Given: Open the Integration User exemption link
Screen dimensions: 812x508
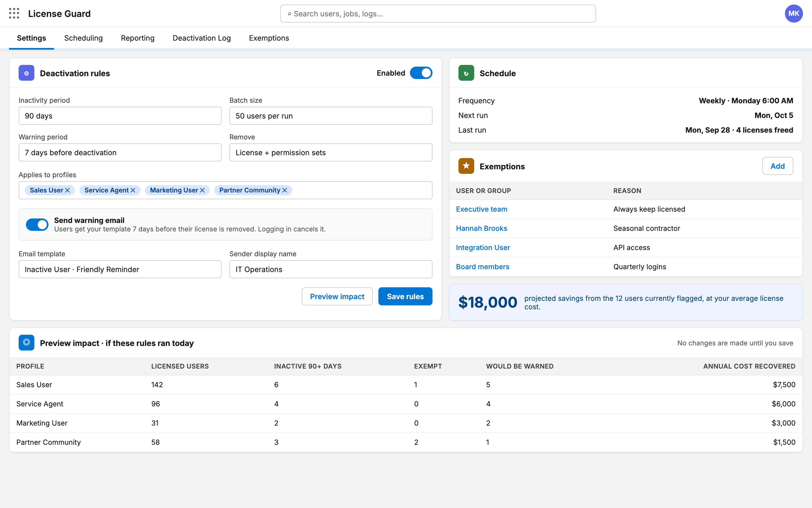Looking at the screenshot, I should point(483,248).
